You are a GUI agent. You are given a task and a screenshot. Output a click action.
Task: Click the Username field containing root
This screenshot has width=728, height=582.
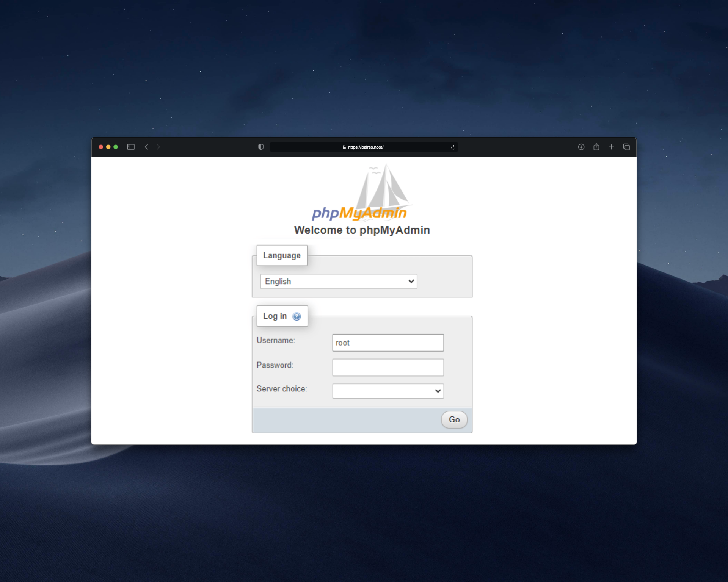388,342
